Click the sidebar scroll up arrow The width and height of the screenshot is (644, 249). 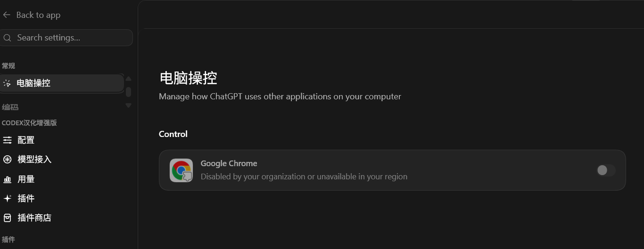tap(128, 79)
